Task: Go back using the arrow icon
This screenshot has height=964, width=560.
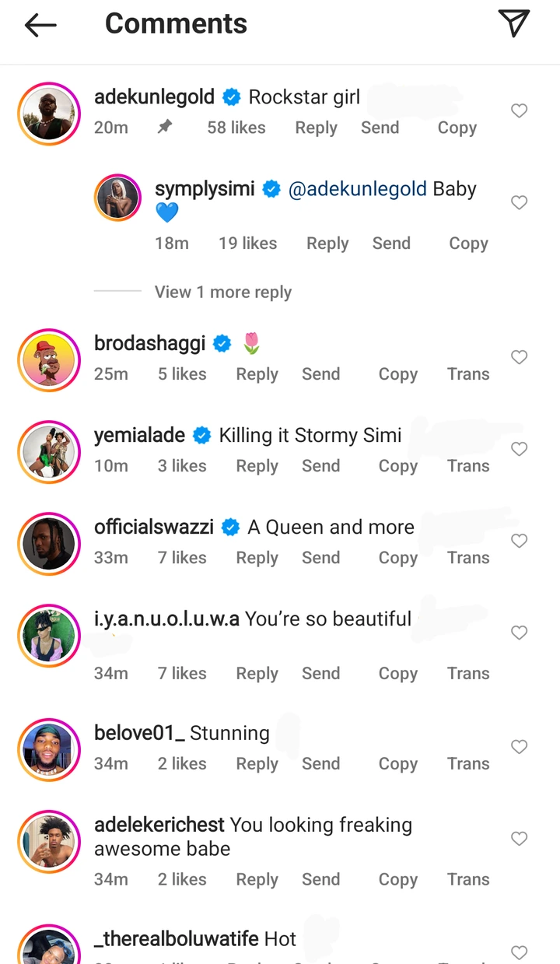Action: point(40,25)
